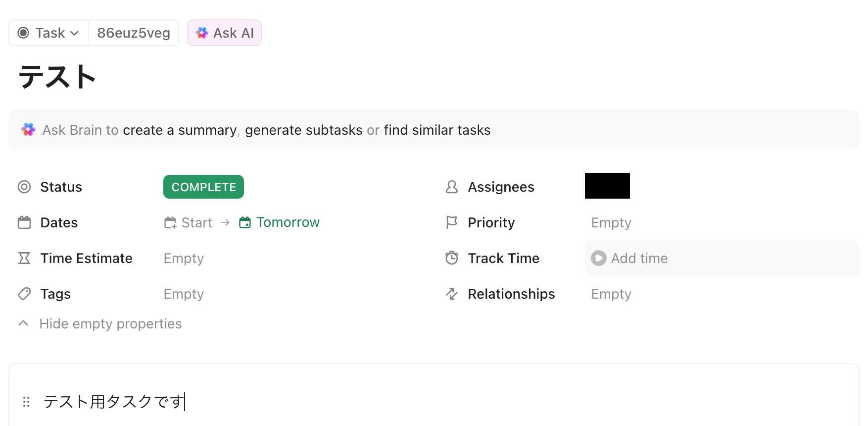The height and width of the screenshot is (426, 868).
Task: Copy the task ID 86euz5veg
Action: tap(134, 33)
